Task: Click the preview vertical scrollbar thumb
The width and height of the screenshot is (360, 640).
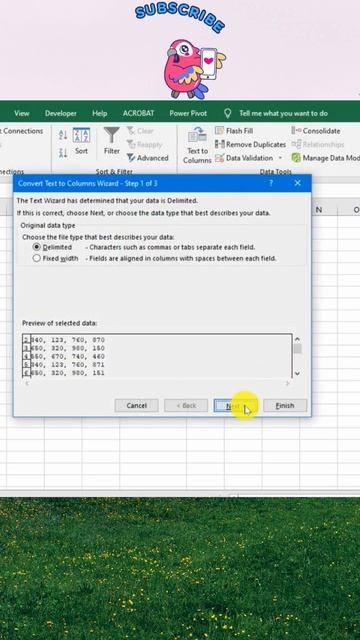Action: click(x=298, y=349)
